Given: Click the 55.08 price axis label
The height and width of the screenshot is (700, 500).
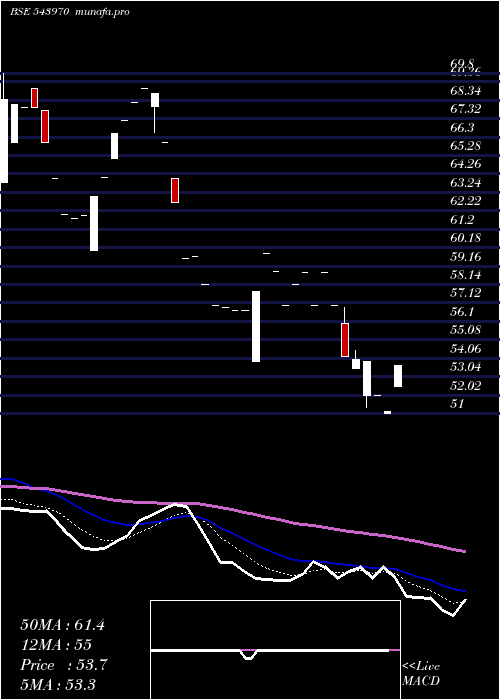Looking at the screenshot, I should tap(465, 330).
